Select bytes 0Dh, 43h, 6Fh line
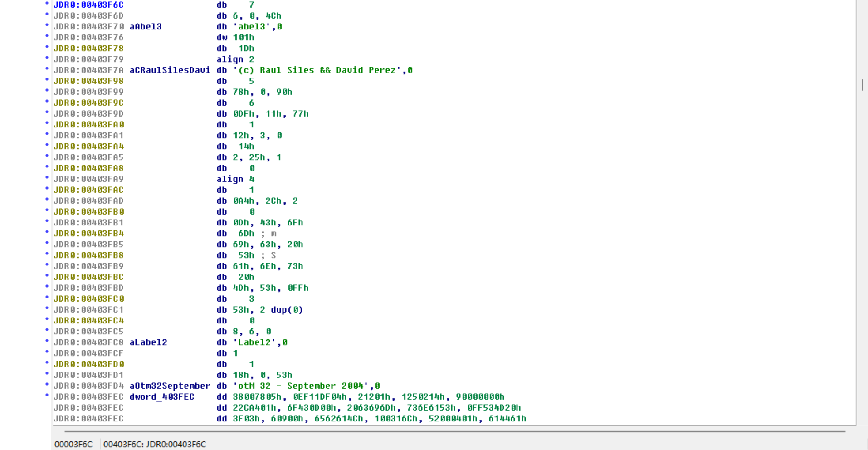868x450 pixels. point(260,223)
